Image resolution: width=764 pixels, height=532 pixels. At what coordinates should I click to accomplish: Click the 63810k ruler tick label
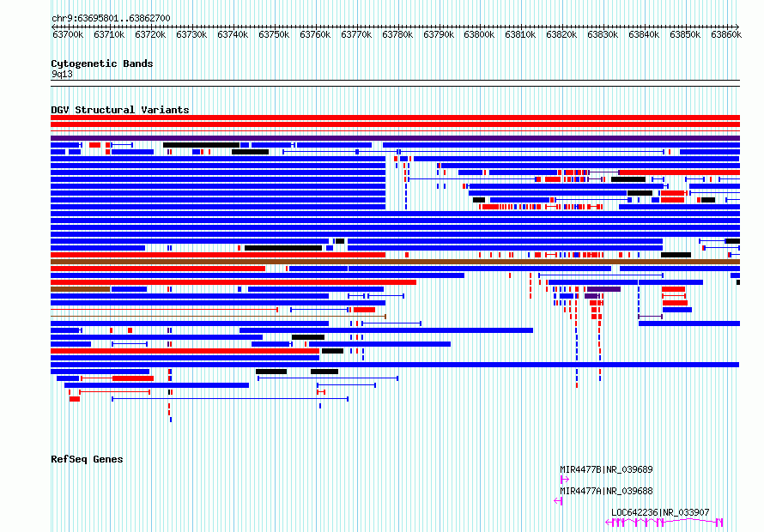(x=520, y=35)
